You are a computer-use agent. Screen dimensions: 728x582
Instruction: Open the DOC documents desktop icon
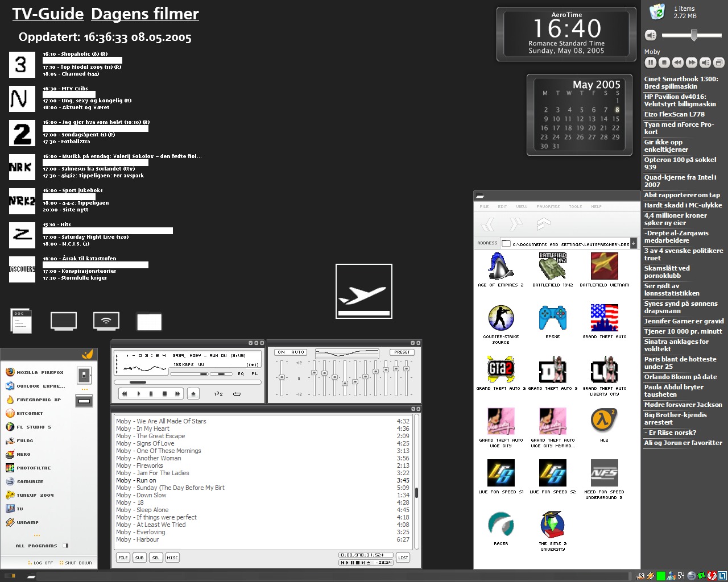(21, 321)
